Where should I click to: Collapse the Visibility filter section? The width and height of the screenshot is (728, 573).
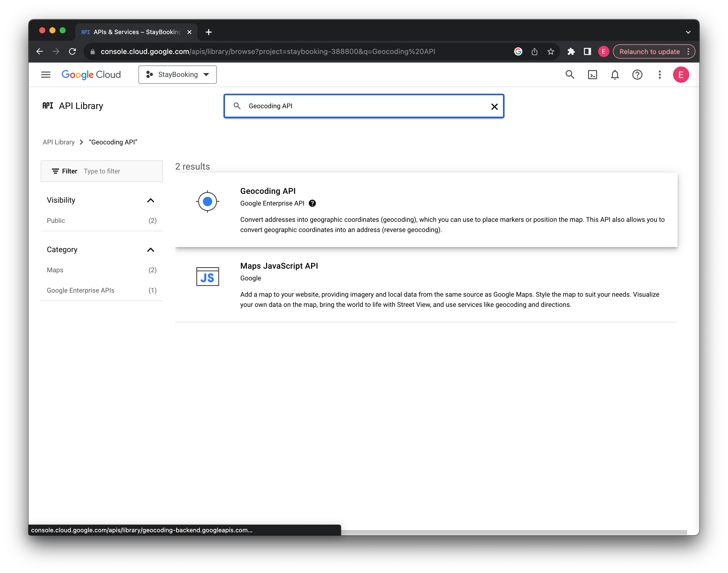pos(152,200)
